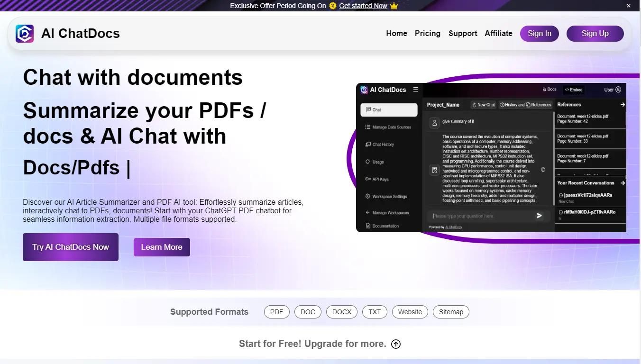The image size is (641, 364).
Task: Open conversation jpaeszVk1l72siqnAARs
Action: point(590,198)
